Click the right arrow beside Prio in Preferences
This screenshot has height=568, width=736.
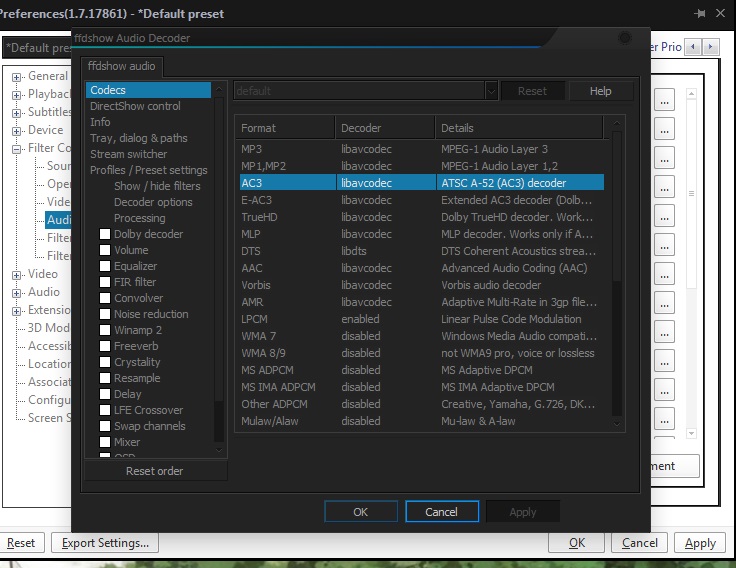(711, 47)
